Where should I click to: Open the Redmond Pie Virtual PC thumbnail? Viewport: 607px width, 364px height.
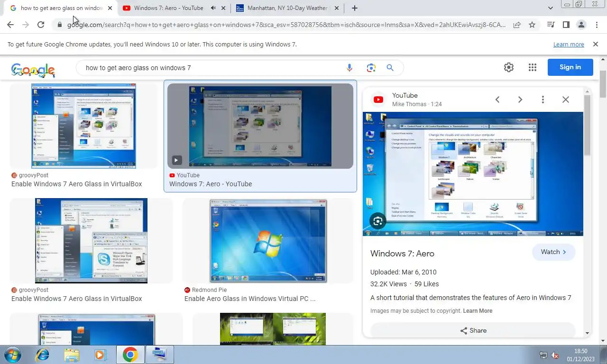(x=268, y=241)
